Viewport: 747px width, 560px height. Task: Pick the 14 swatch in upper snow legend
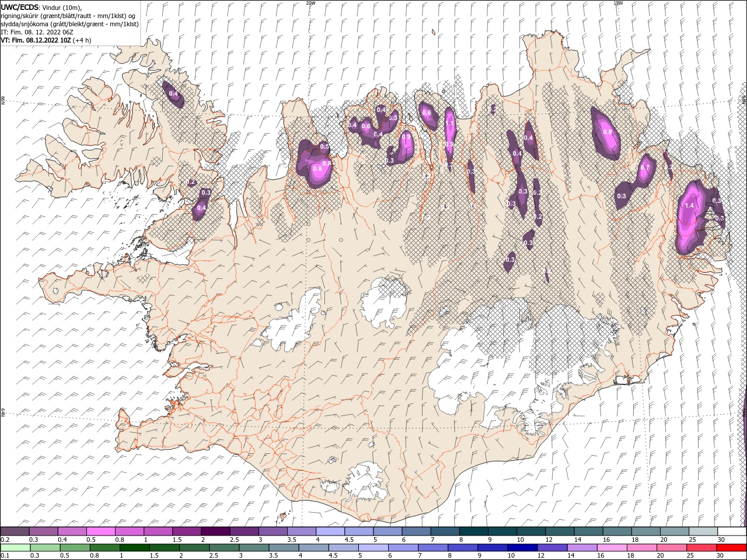[588, 531]
